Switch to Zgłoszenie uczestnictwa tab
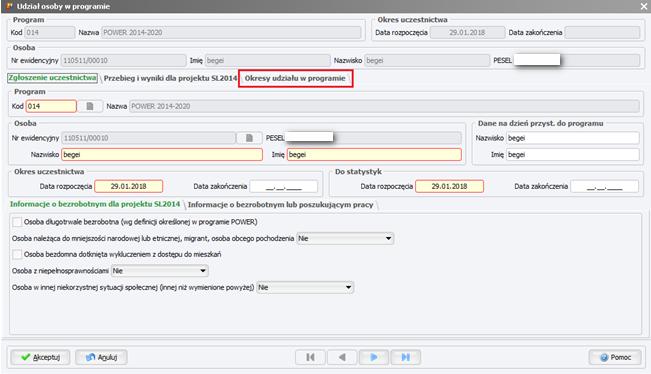Image resolution: width=651 pixels, height=374 pixels. (53, 78)
